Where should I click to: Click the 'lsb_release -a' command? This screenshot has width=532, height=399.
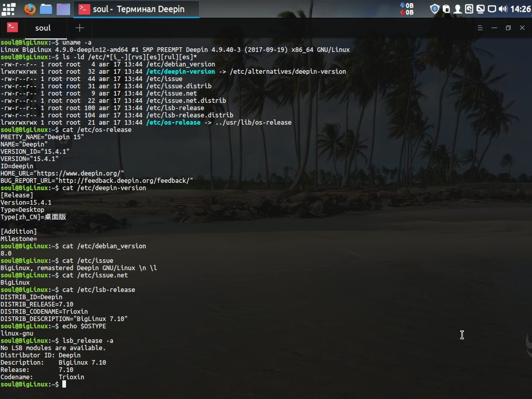(x=88, y=341)
